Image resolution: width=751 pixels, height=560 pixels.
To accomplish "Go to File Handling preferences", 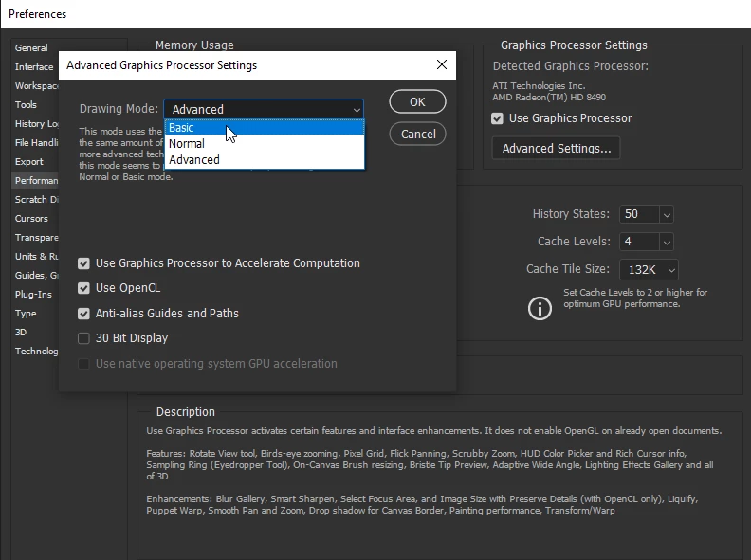I will click(36, 143).
